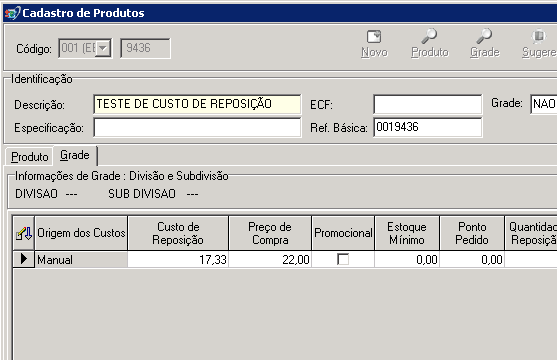Expand the Código 001 dropdown
The height and width of the screenshot is (360, 557).
pos(103,48)
